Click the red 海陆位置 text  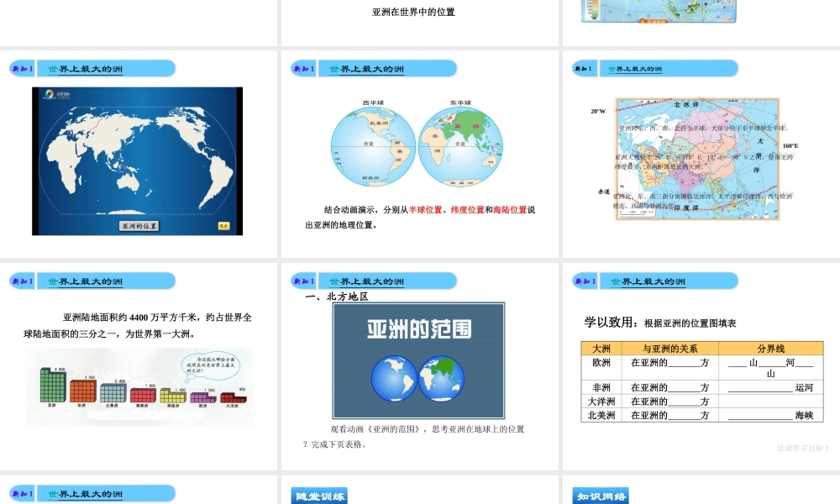[509, 210]
